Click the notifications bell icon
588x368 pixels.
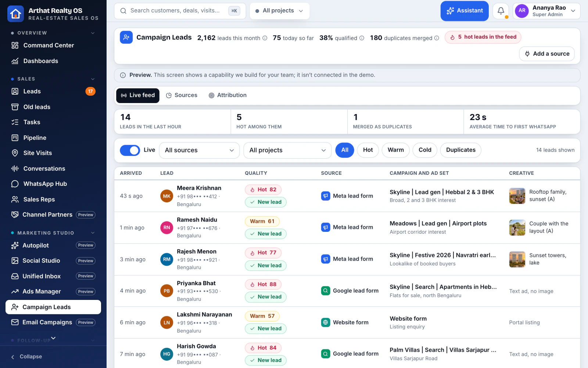coord(501,11)
